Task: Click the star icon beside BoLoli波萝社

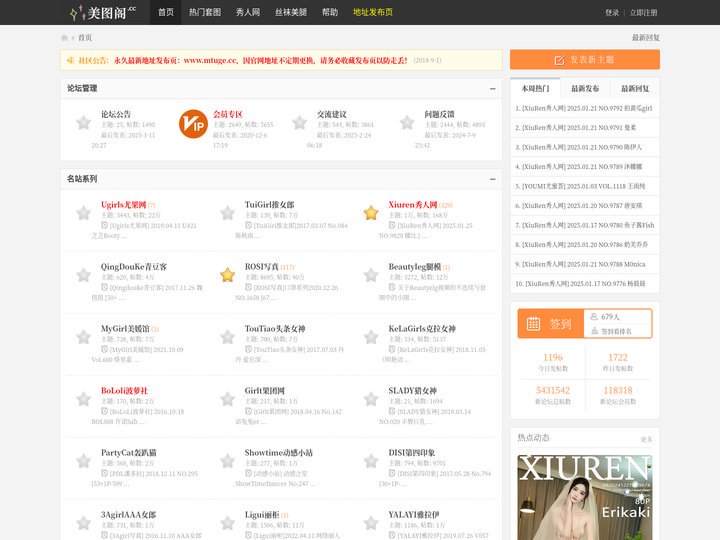Action: (84, 399)
